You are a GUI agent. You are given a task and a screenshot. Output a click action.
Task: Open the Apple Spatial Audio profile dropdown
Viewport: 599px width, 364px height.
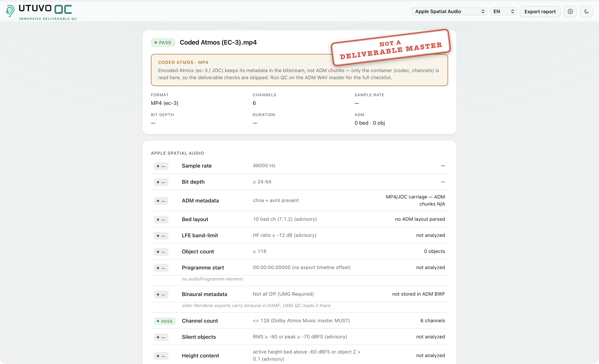point(449,11)
